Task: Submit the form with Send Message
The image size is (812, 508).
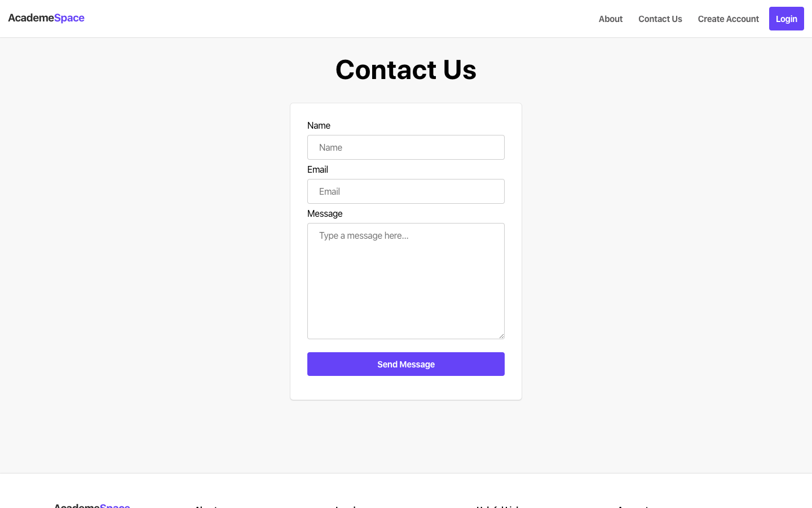Action: 406,364
